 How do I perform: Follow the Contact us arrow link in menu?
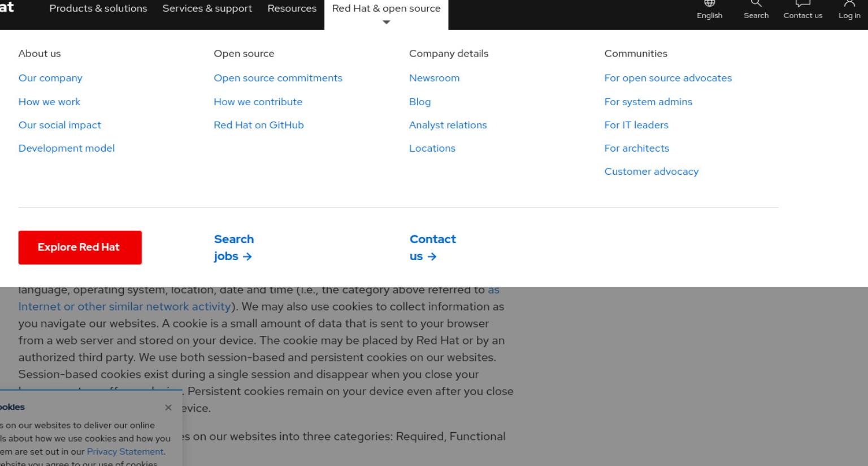pyautogui.click(x=432, y=248)
